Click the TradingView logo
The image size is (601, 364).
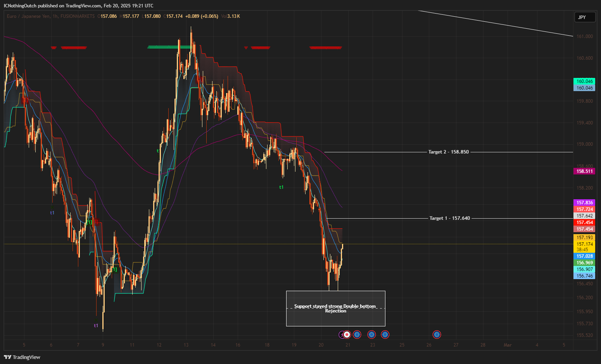click(x=22, y=357)
